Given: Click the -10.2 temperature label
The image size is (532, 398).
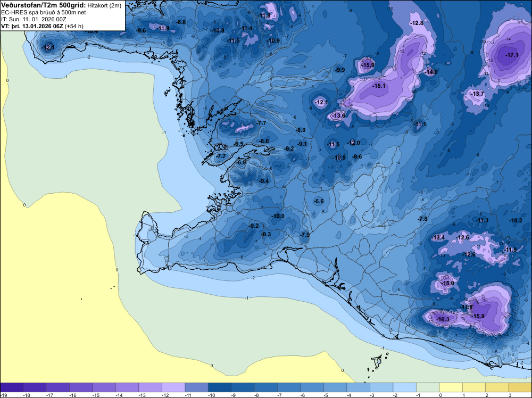Looking at the screenshot, I should click(516, 220).
